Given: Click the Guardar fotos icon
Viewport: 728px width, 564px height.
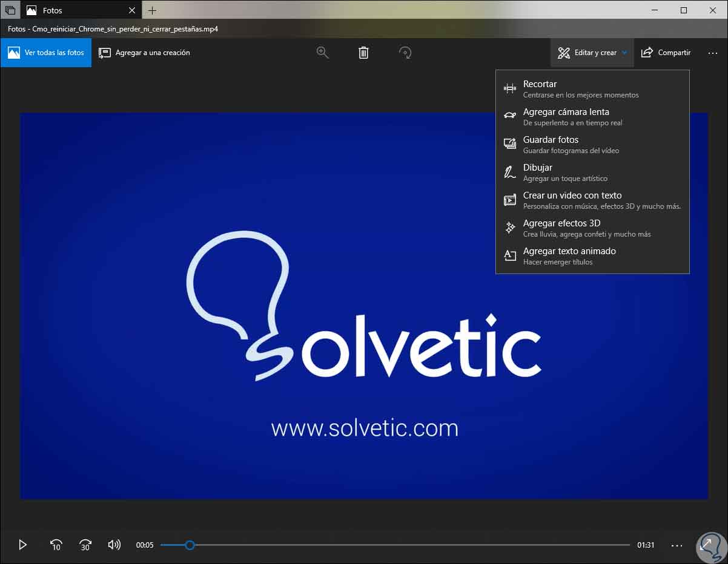Looking at the screenshot, I should click(510, 145).
